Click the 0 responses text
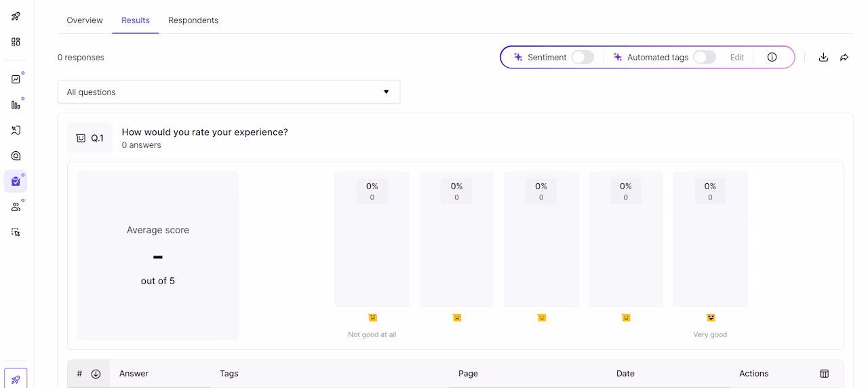Viewport: 868px width, 388px height. (x=81, y=58)
